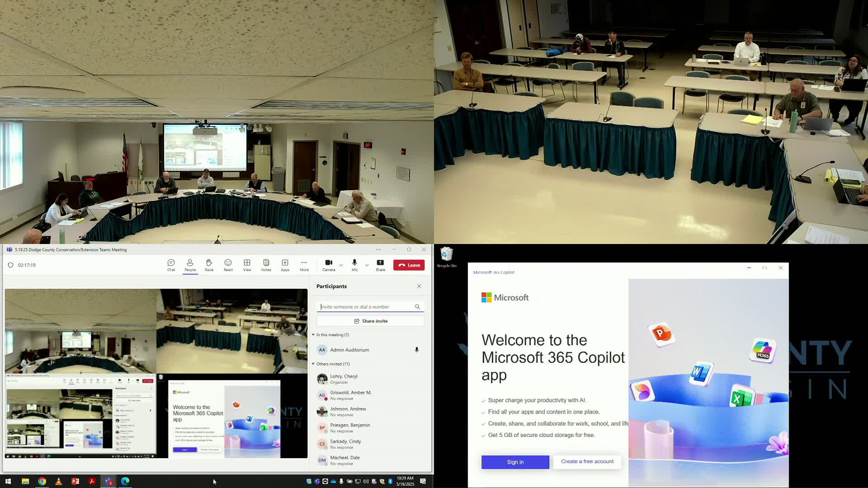Click Create a free account
This screenshot has width=868, height=488.
(587, 461)
